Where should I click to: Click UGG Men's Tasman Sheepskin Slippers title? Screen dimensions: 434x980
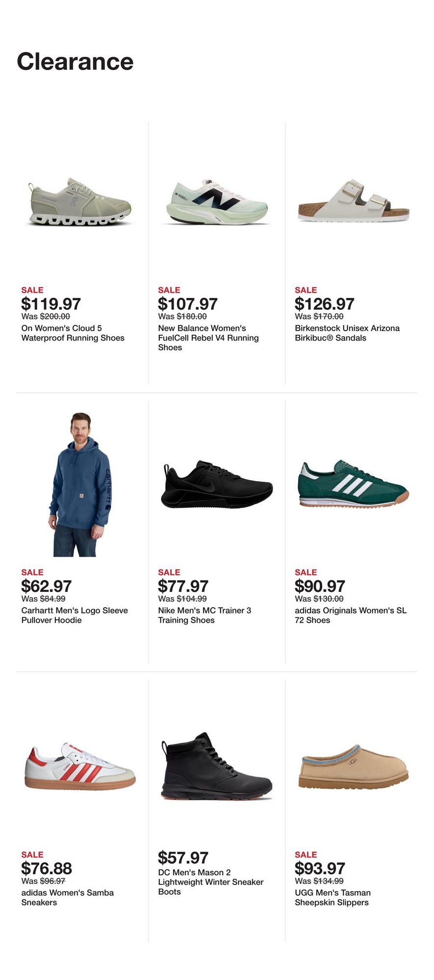pyautogui.click(x=332, y=898)
